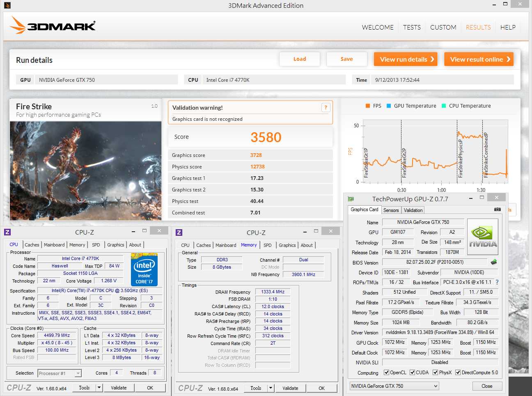
Task: Click the 3DMark logo
Action: tap(53, 25)
